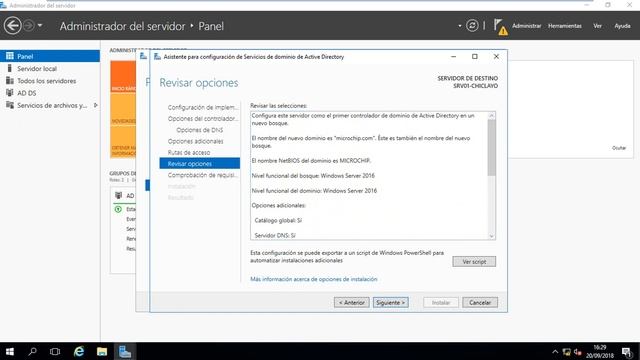This screenshot has height=360, width=640.
Task: Click Server Manager taskbar icon
Action: (x=124, y=351)
